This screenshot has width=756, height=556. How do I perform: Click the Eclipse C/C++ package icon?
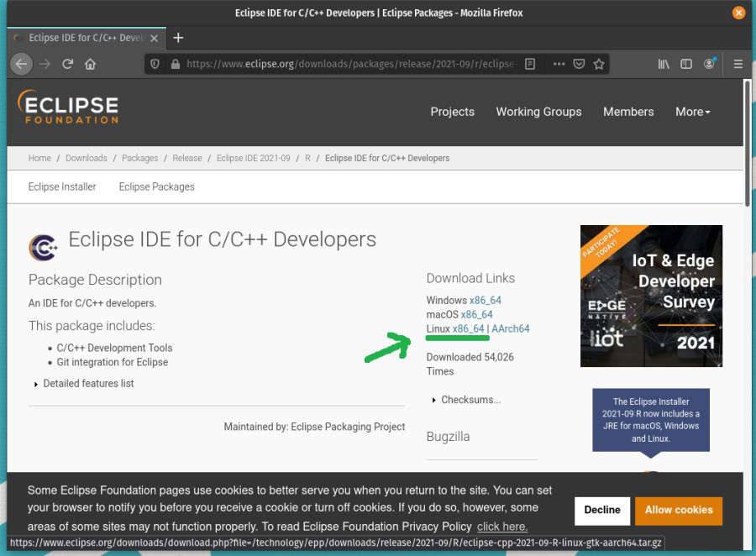tap(43, 248)
